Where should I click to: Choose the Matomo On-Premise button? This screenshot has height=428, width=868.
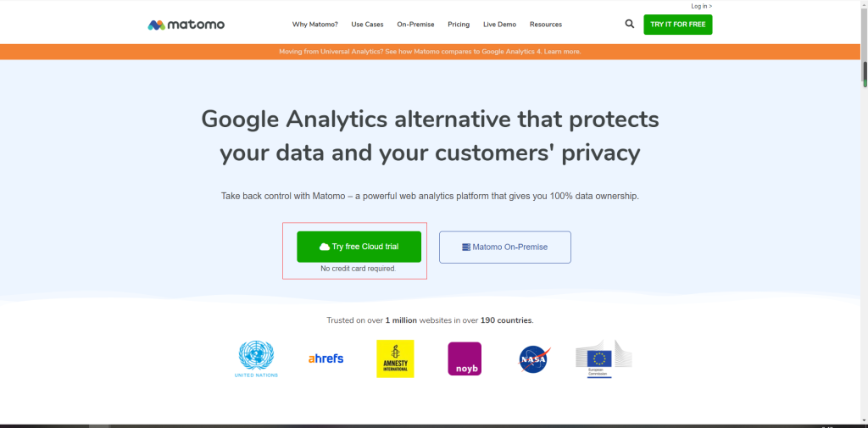(x=504, y=247)
